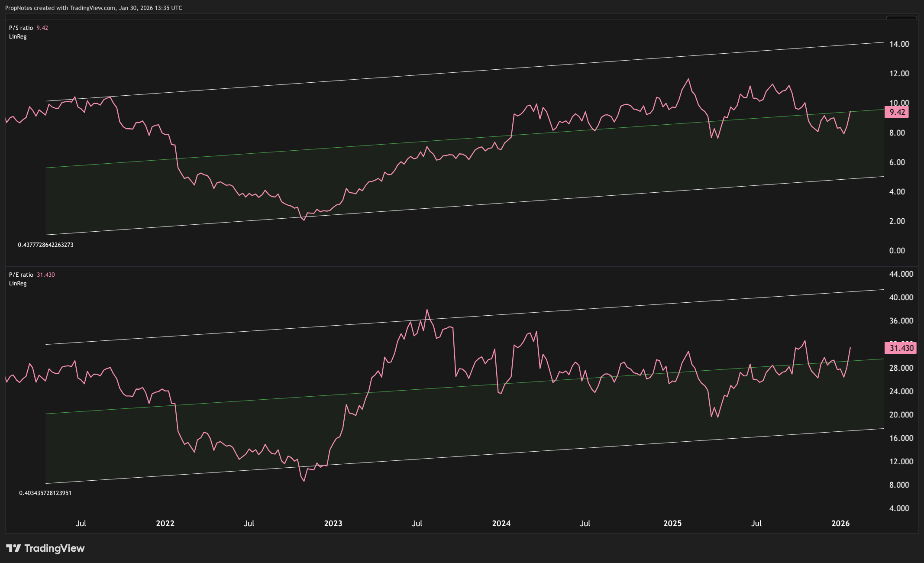Click the Jul label between 2024 and 2025
This screenshot has width=924, height=563.
[x=585, y=524]
